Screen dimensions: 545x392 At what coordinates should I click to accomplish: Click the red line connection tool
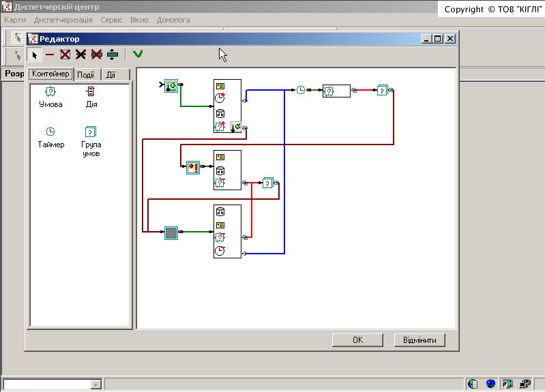(x=50, y=54)
